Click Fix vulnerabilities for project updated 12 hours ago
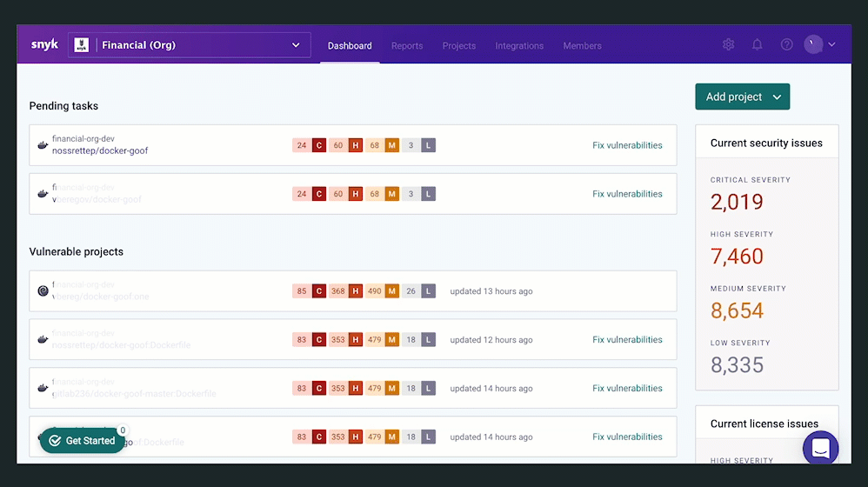The image size is (868, 487). click(627, 340)
